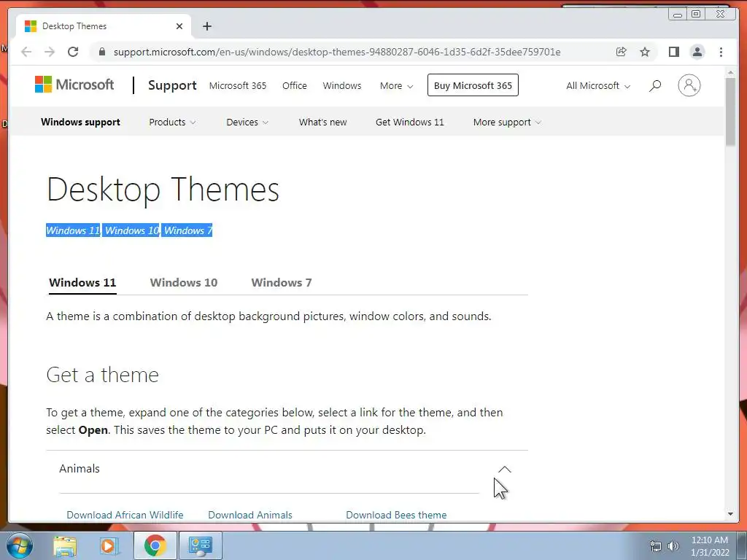Close the Desktop Themes tab
This screenshot has height=560, width=747.
[x=179, y=26]
